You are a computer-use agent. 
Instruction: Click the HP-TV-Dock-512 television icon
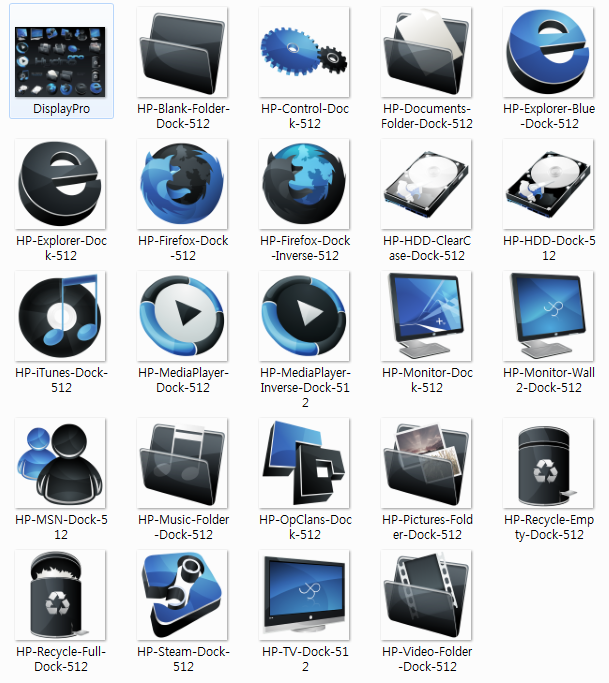pyautogui.click(x=304, y=595)
